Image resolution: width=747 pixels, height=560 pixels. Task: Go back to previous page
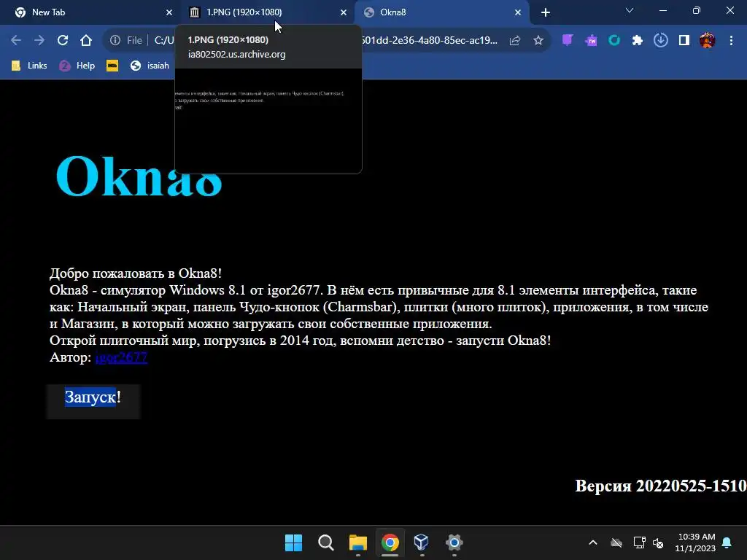click(16, 41)
